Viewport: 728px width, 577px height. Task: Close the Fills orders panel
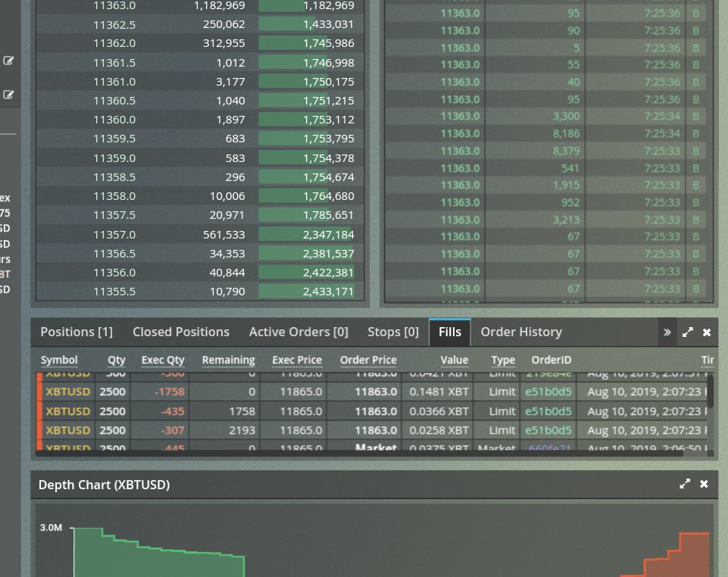coord(707,332)
